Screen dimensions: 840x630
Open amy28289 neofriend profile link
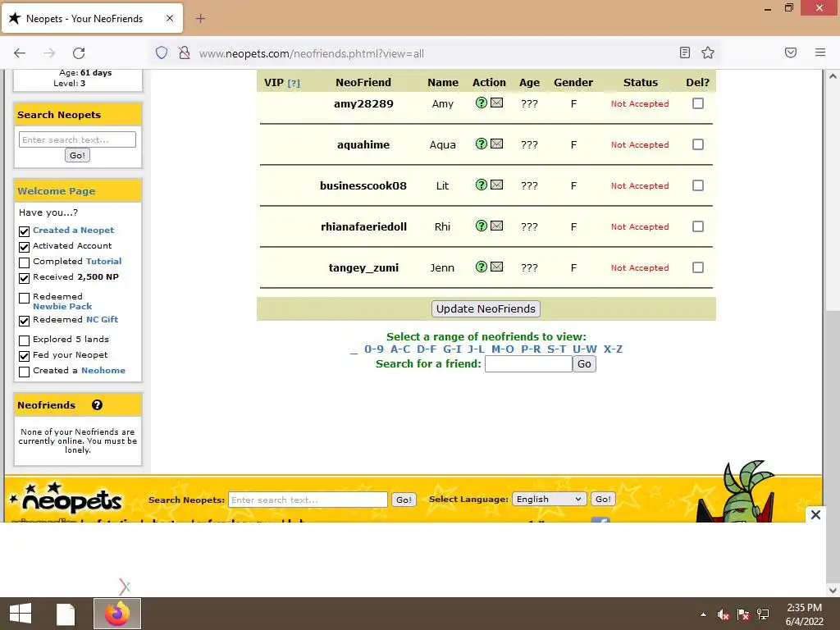(363, 104)
